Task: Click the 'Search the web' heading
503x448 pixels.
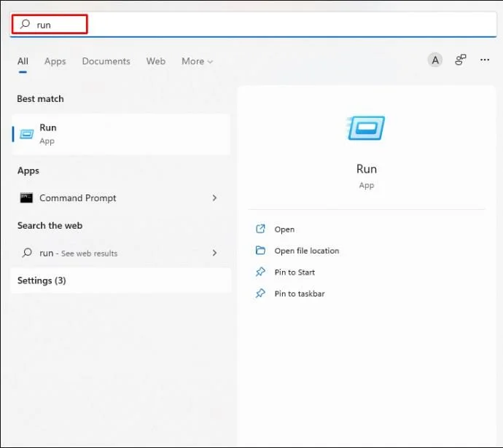Action: pos(50,226)
